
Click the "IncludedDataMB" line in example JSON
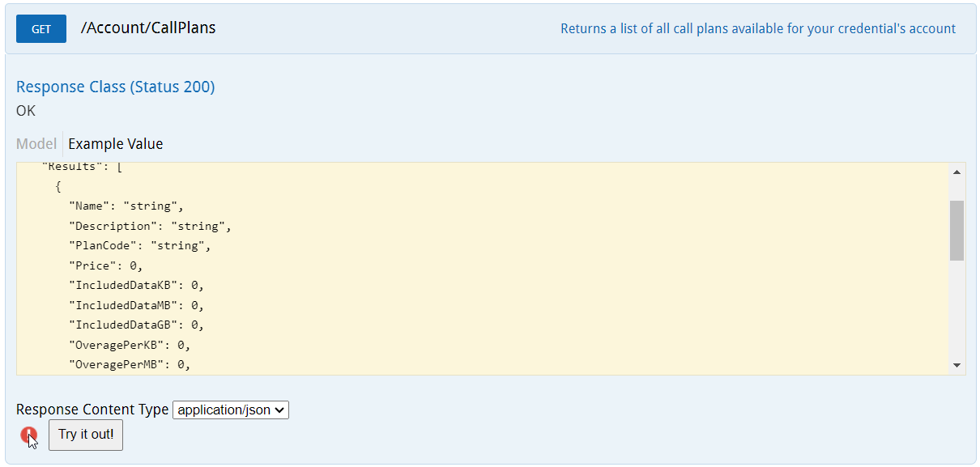click(136, 305)
